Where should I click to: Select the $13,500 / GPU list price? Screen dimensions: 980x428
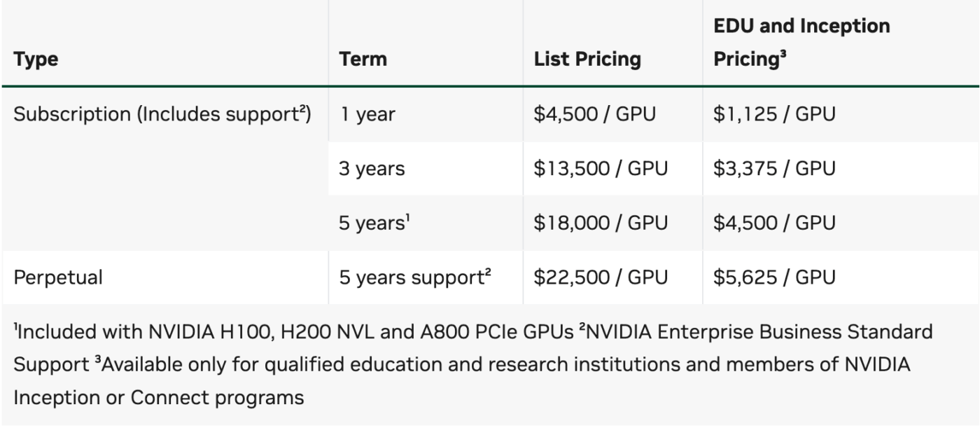coord(601,169)
